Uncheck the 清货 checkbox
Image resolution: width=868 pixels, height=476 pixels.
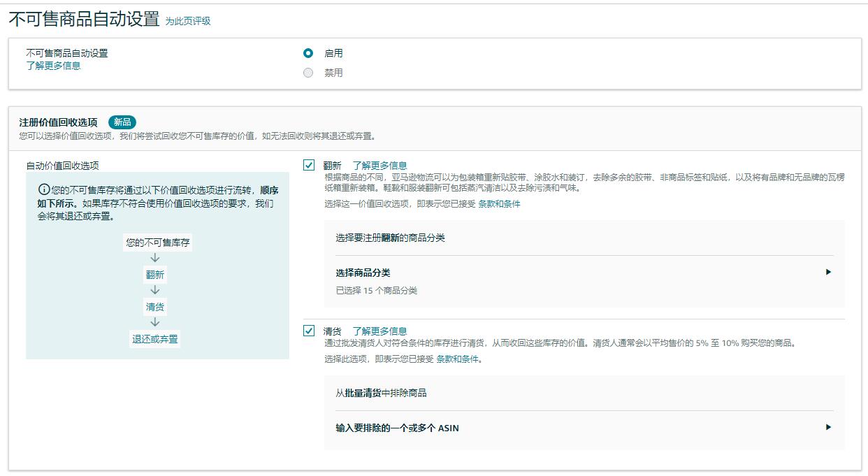(309, 331)
